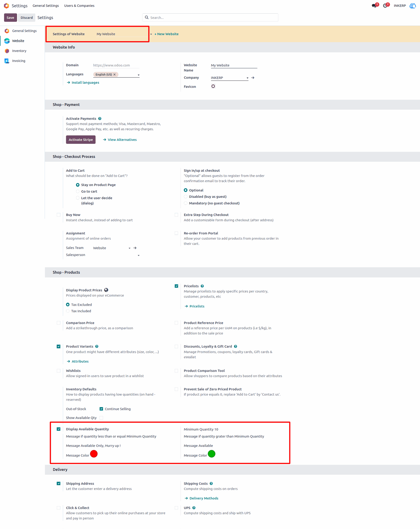Click the Save button
Viewport: 420px width, 529px height.
point(10,17)
